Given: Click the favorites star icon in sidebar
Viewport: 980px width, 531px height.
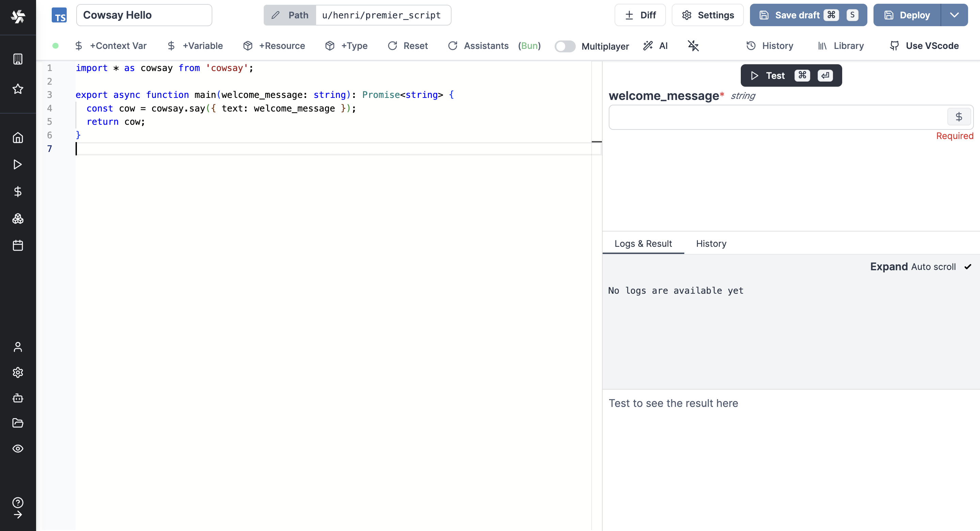Looking at the screenshot, I should [17, 89].
